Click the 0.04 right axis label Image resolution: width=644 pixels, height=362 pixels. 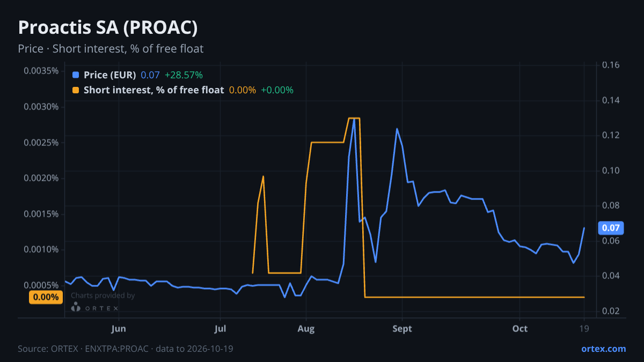pyautogui.click(x=611, y=276)
